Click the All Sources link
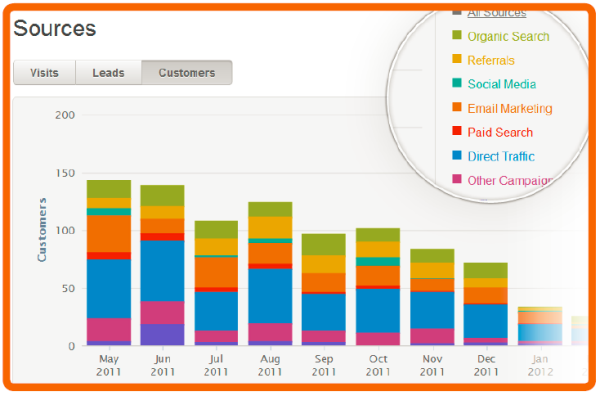This screenshot has height=396, width=600. click(497, 13)
